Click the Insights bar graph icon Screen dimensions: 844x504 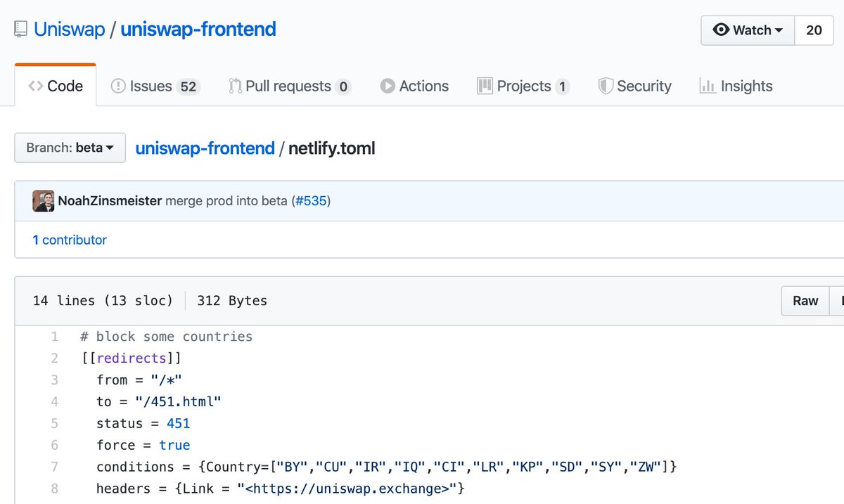click(x=708, y=86)
